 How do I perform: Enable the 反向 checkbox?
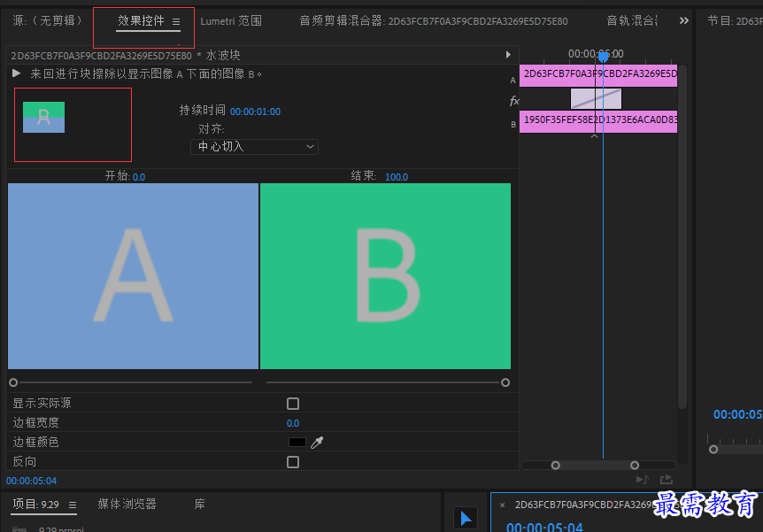pos(293,462)
